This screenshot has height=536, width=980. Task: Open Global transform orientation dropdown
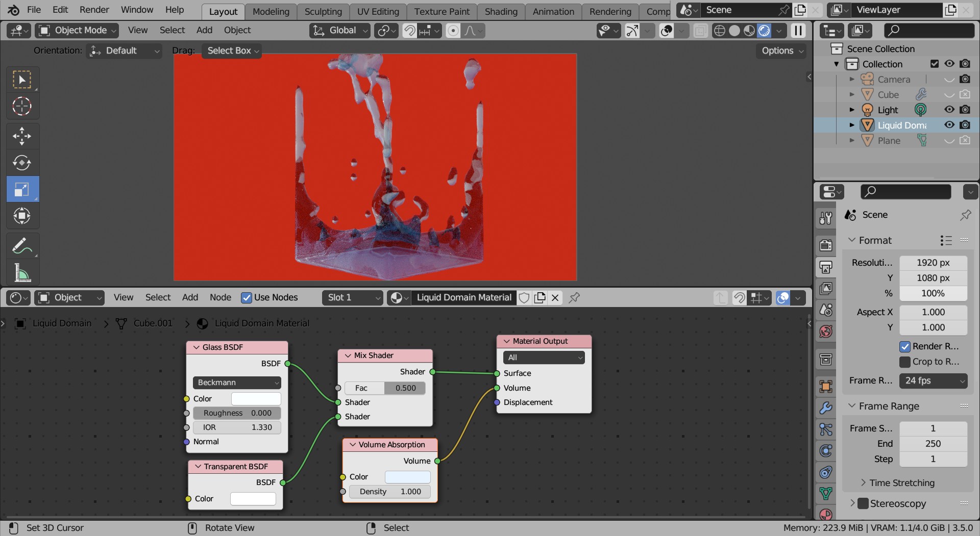[x=339, y=31]
